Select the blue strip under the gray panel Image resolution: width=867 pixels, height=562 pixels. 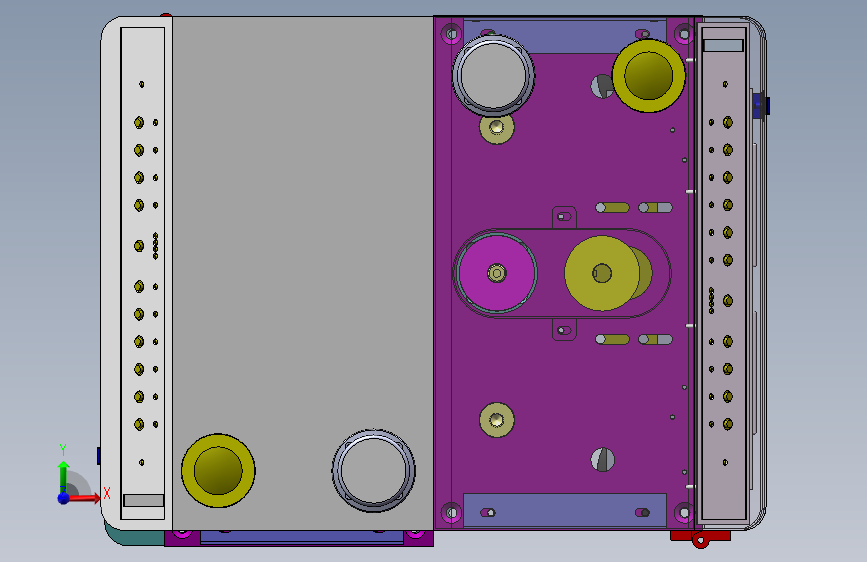302,537
